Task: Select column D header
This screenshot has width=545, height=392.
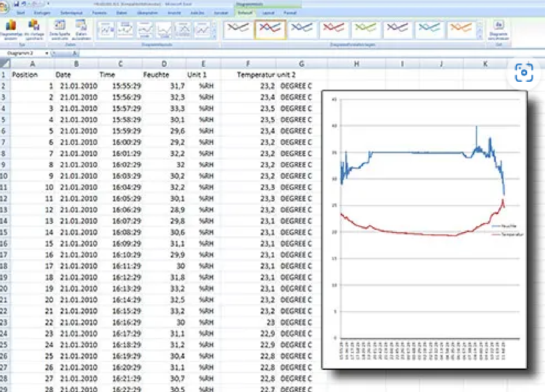Action: (164, 64)
